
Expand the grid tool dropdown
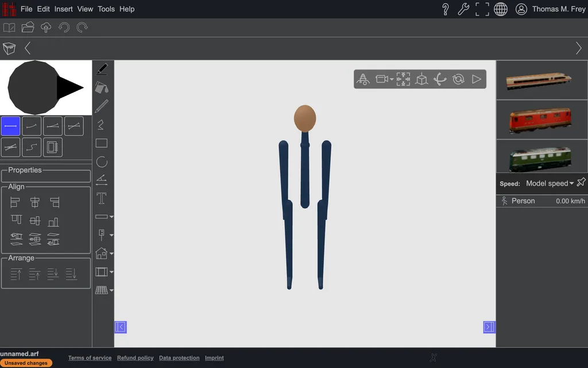tap(111, 290)
